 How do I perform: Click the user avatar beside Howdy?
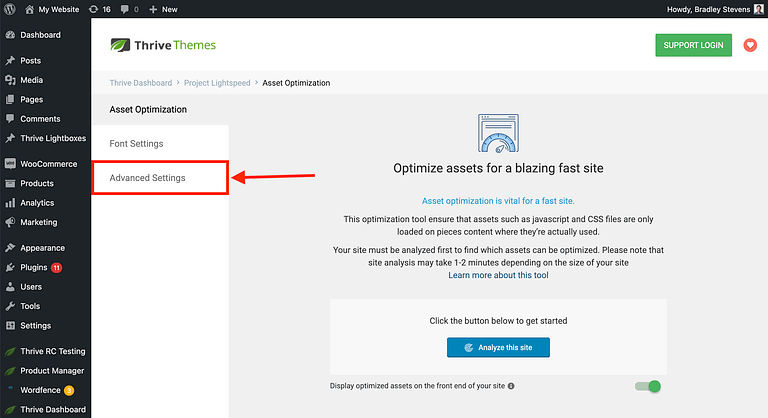pyautogui.click(x=759, y=9)
